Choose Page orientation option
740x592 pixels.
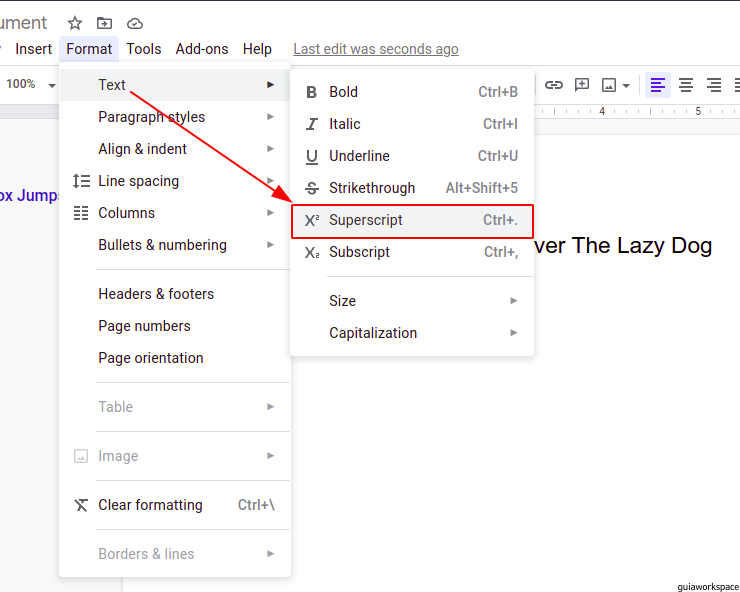[x=175, y=358]
